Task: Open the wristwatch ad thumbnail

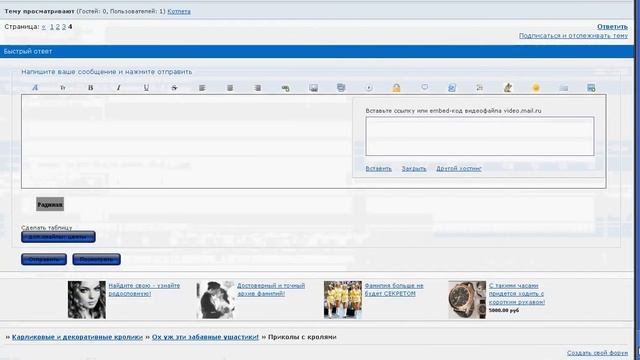Action: click(467, 300)
